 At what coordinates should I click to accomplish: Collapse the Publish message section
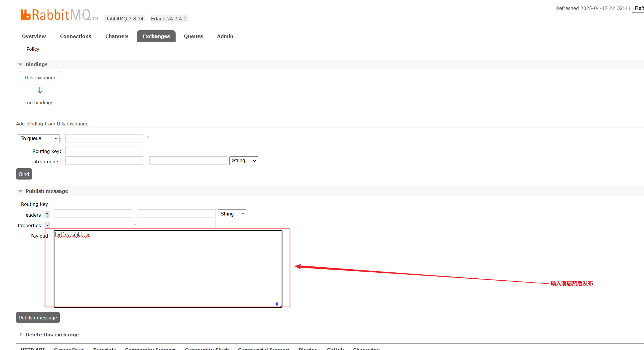click(20, 191)
